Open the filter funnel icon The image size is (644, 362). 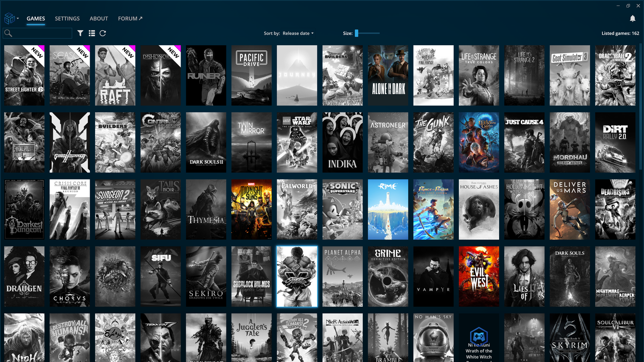tap(80, 33)
